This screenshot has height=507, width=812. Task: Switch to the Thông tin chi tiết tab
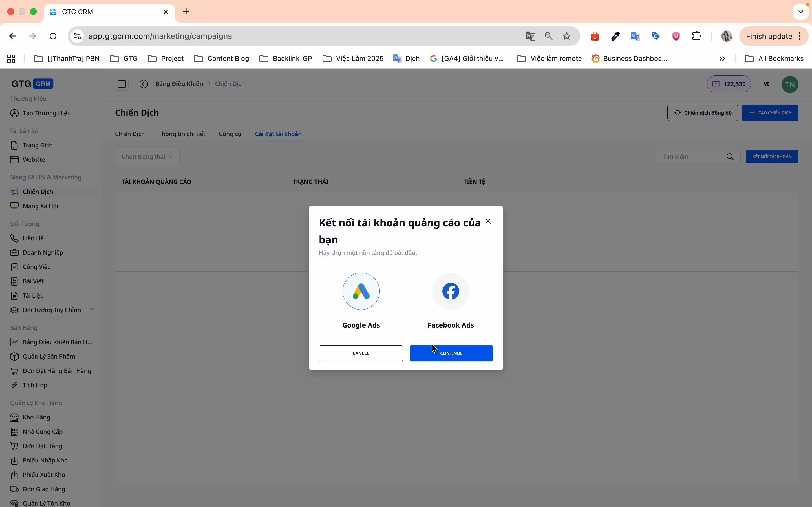pos(182,134)
